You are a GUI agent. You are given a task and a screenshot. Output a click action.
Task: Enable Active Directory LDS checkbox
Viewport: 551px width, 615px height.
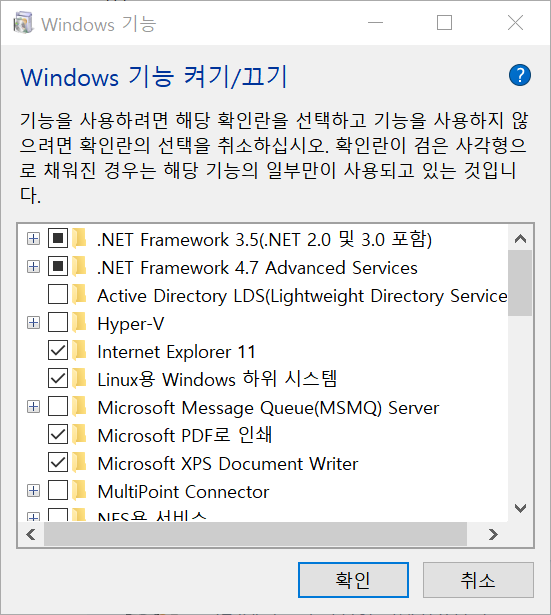coord(58,295)
